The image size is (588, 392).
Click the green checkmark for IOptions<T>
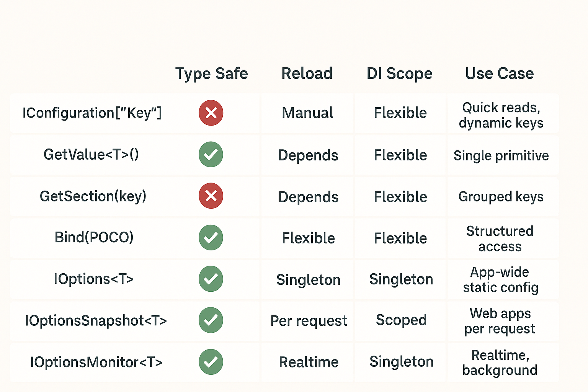(211, 279)
